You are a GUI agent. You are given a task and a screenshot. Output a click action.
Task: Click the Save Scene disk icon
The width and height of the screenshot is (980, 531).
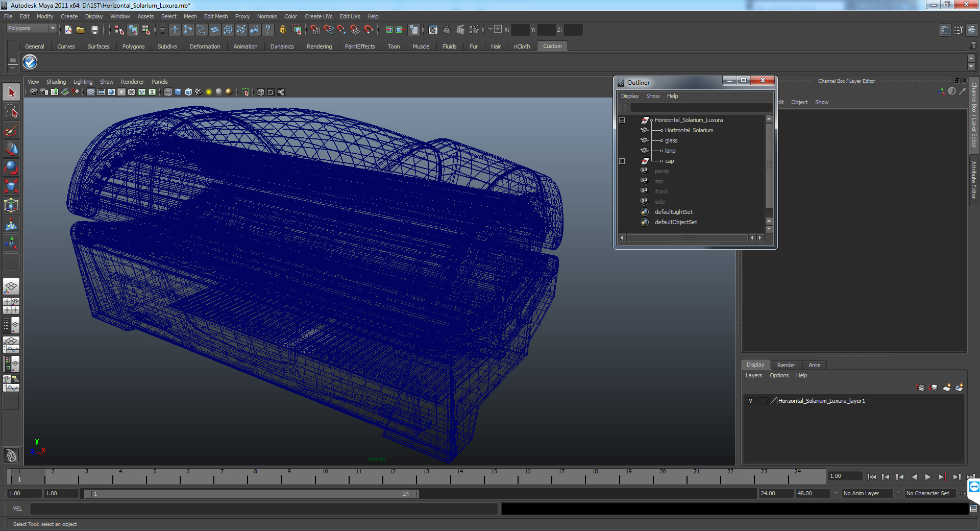point(94,30)
